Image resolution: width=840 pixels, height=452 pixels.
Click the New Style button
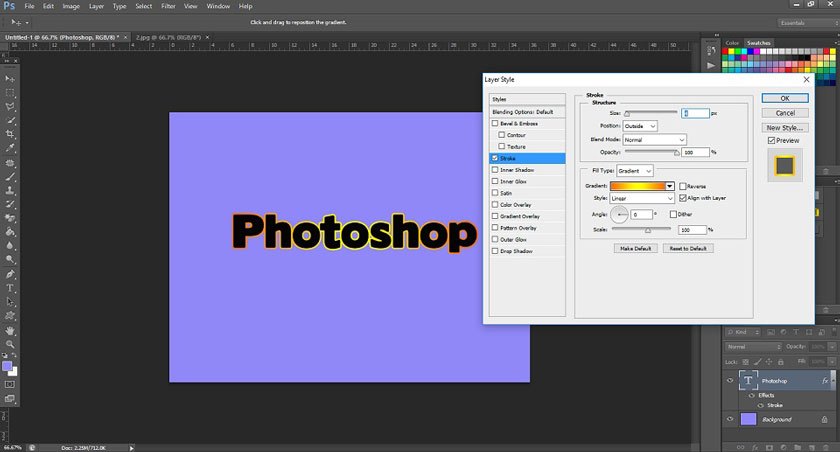click(x=785, y=128)
